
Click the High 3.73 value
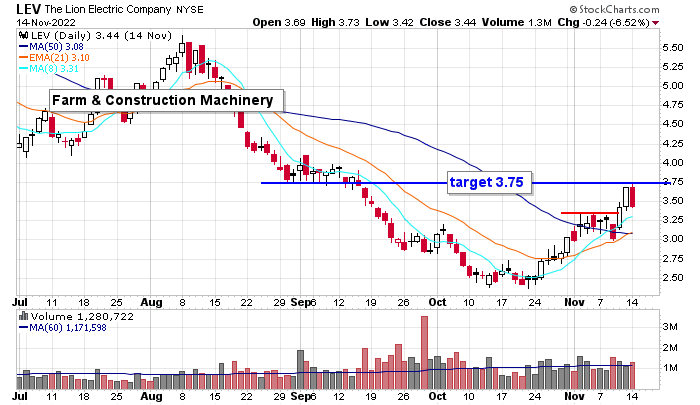coord(335,22)
